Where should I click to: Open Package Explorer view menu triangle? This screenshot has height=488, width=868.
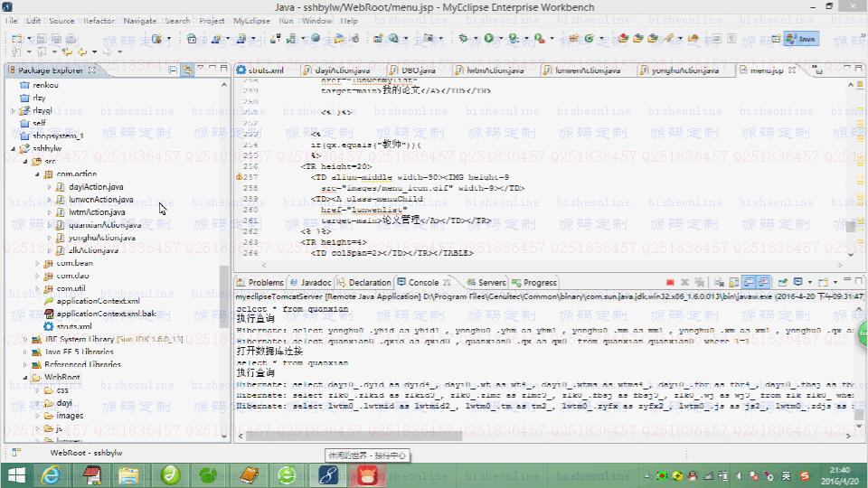coord(200,68)
